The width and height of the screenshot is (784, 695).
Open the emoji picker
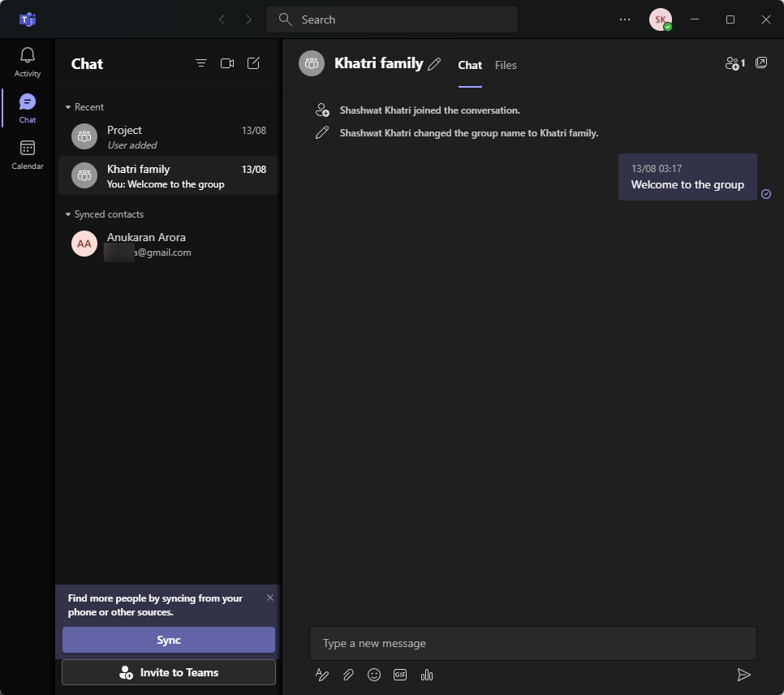(374, 675)
